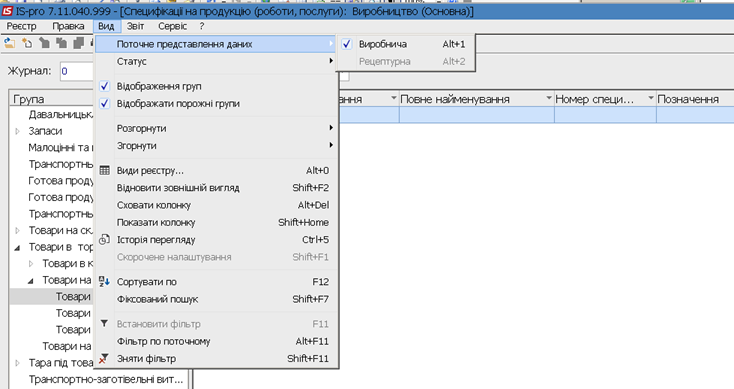Click the crossed funnel icon beside Зняти фільтр
Image resolution: width=734 pixels, height=389 pixels.
pos(104,359)
